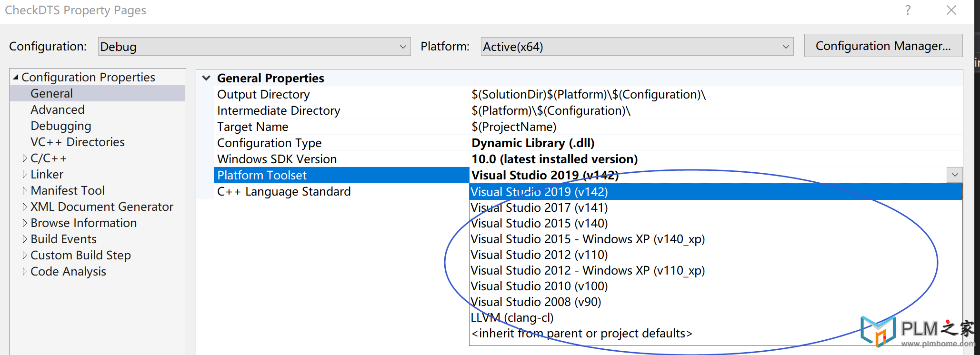Open the Configuration dropdown showing Debug
The image size is (980, 355).
(x=254, y=47)
